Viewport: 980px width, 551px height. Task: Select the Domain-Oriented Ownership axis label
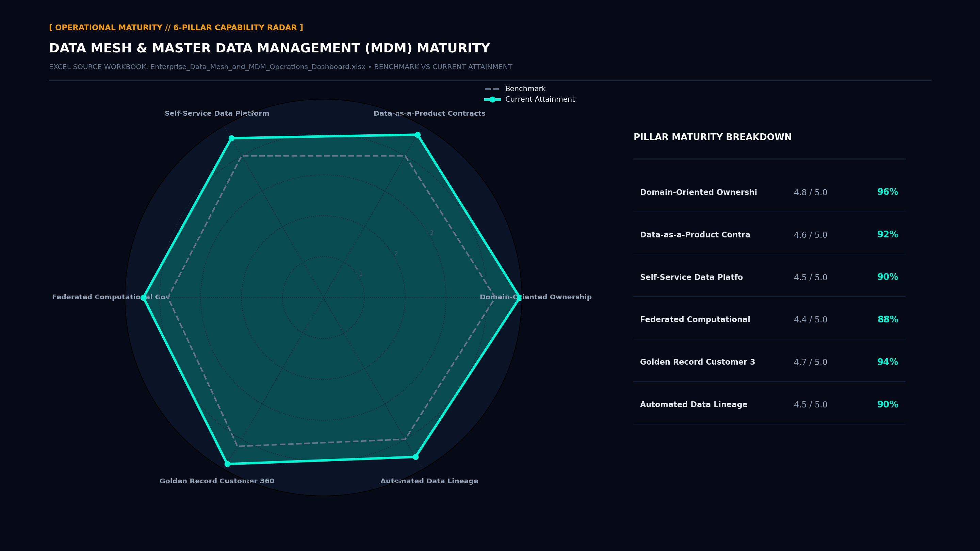click(536, 297)
